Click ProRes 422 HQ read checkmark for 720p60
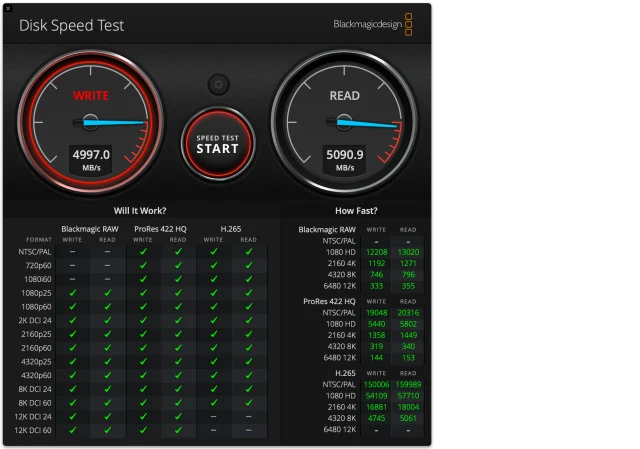640x449 pixels. click(178, 265)
